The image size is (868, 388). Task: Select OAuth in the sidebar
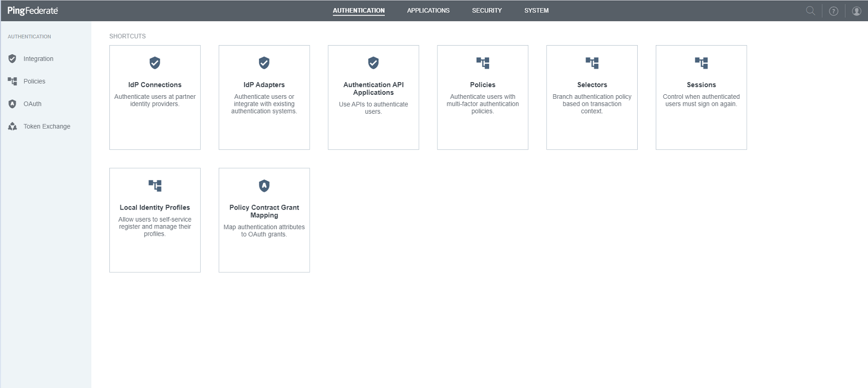point(32,104)
